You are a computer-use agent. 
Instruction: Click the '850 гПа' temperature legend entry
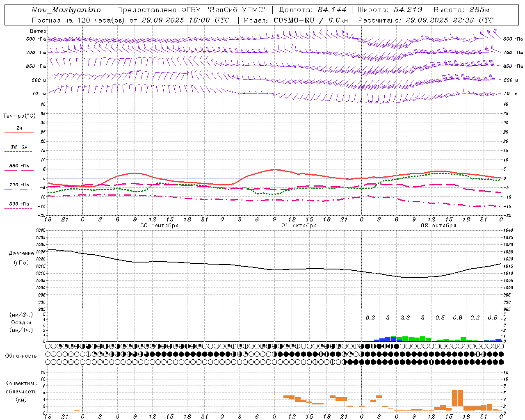coord(19,166)
